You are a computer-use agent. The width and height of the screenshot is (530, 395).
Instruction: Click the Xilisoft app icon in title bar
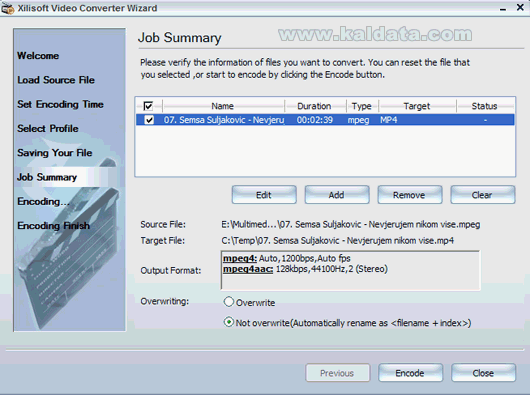point(8,8)
